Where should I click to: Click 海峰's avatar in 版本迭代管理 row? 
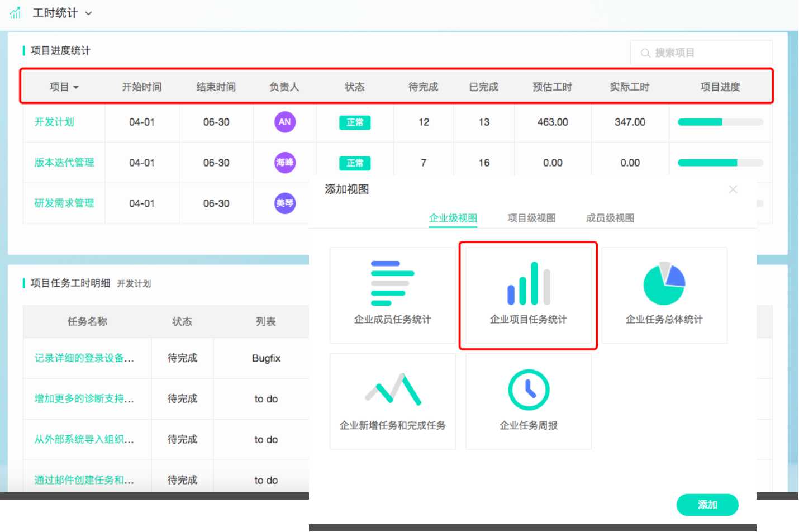284,163
